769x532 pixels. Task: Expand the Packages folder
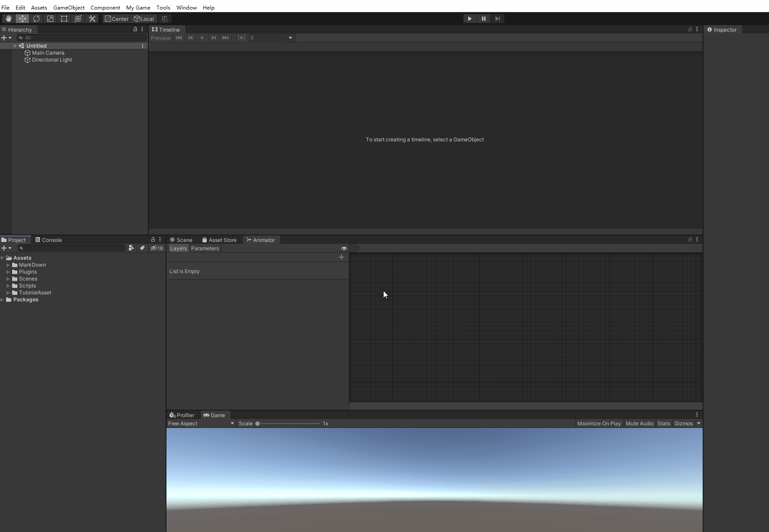click(3, 300)
